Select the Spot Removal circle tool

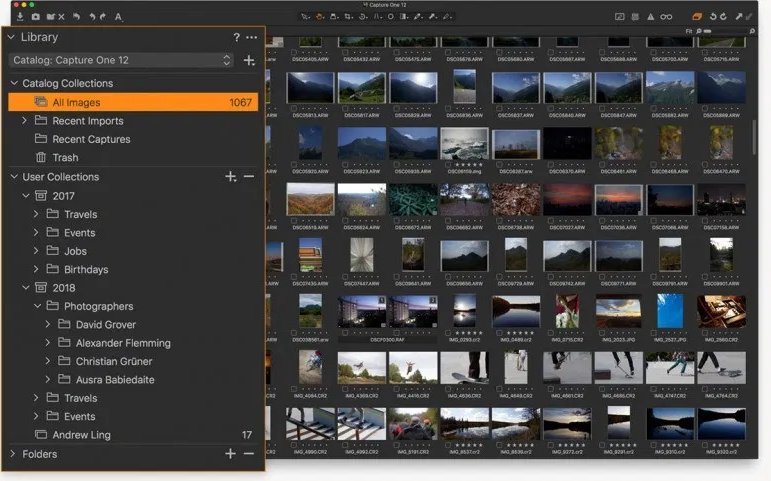(390, 17)
